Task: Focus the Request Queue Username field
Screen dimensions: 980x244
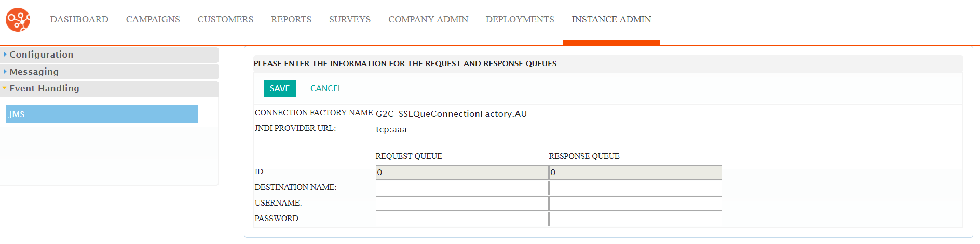Action: tap(462, 204)
